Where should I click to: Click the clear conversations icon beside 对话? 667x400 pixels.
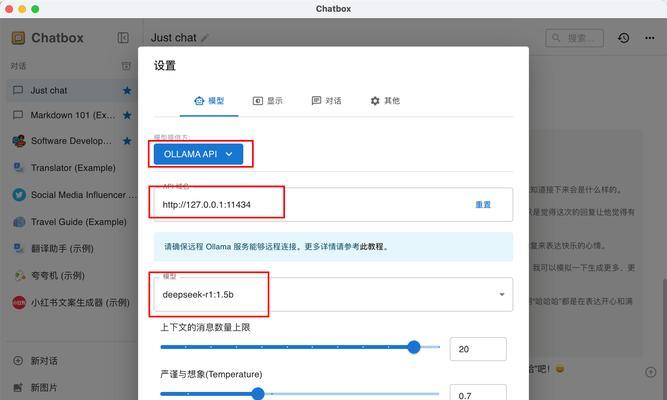point(126,66)
